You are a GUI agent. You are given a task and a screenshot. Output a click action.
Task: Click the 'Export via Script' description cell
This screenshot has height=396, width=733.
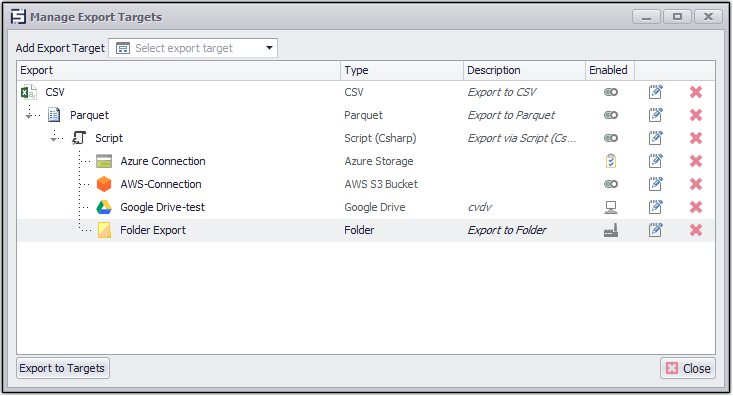pyautogui.click(x=522, y=138)
